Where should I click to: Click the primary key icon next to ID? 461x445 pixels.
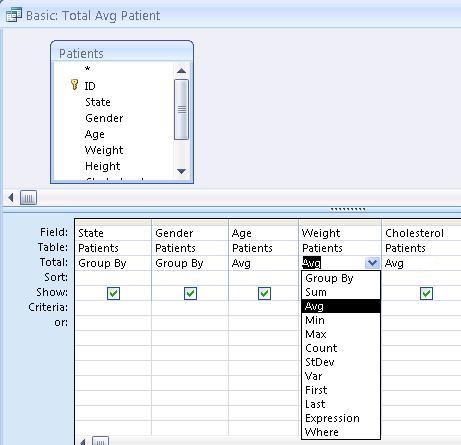click(75, 84)
